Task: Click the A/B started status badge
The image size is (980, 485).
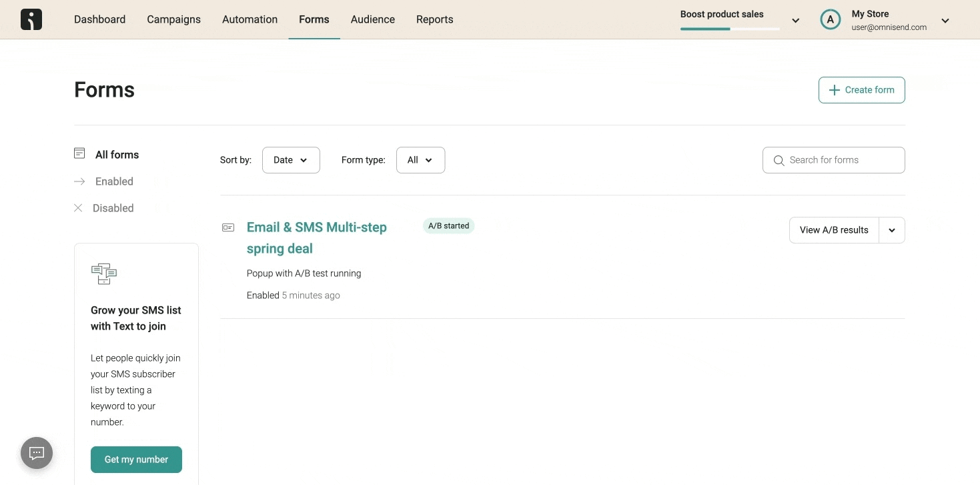Action: click(x=448, y=226)
